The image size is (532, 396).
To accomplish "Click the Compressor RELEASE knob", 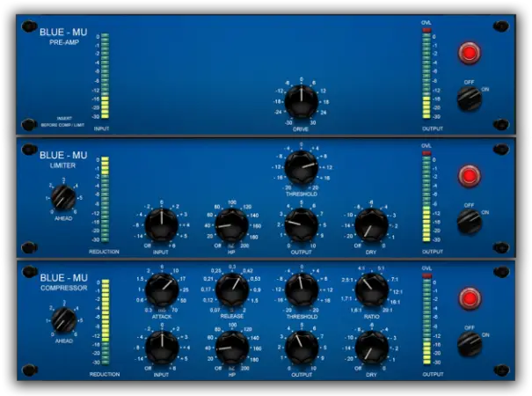I will [x=230, y=288].
